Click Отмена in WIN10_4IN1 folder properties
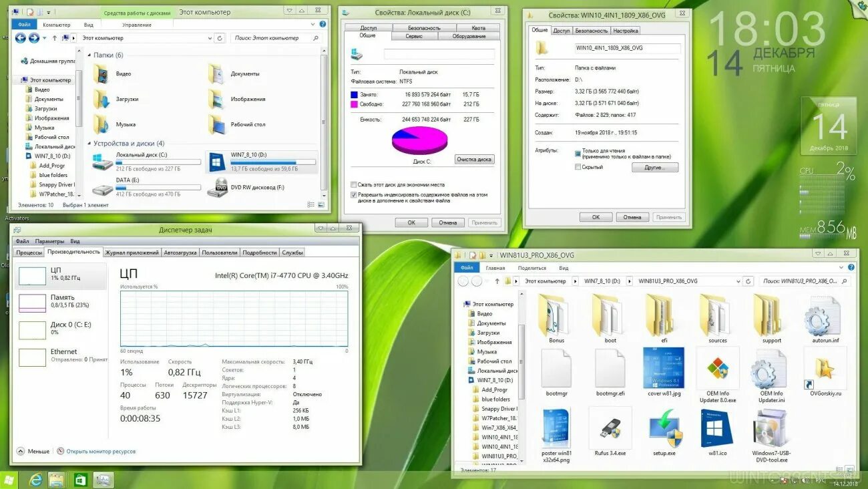Viewport: 868px width, 489px height. [632, 217]
